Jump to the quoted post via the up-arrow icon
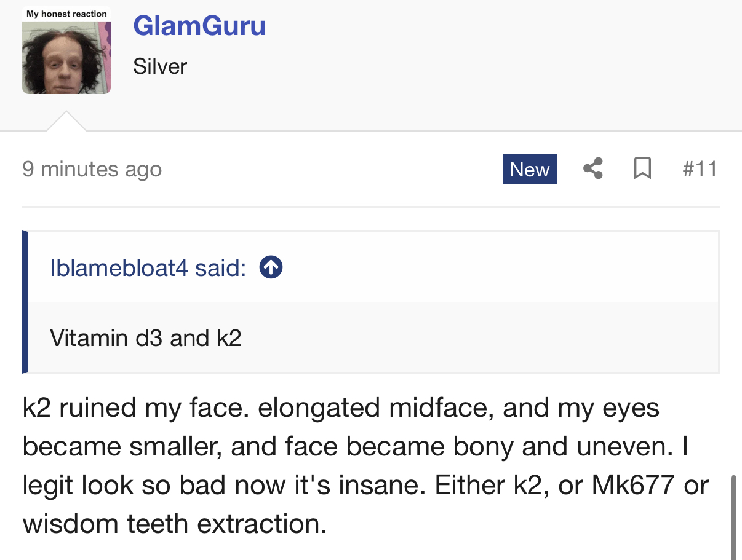 coord(271,267)
